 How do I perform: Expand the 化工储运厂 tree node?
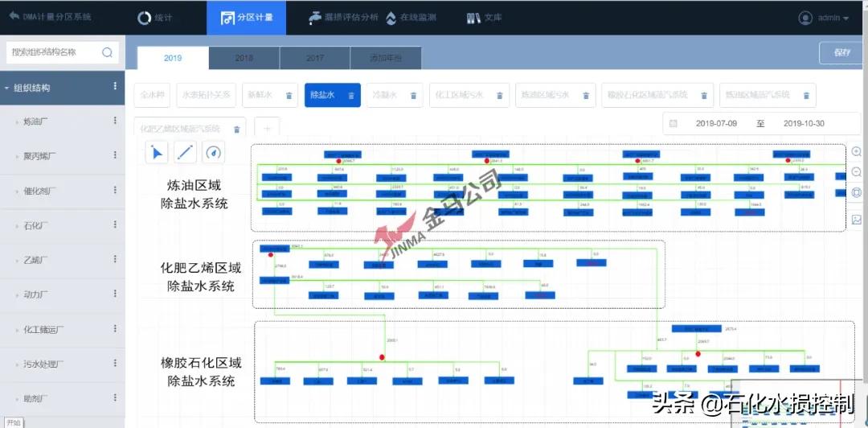click(17, 330)
